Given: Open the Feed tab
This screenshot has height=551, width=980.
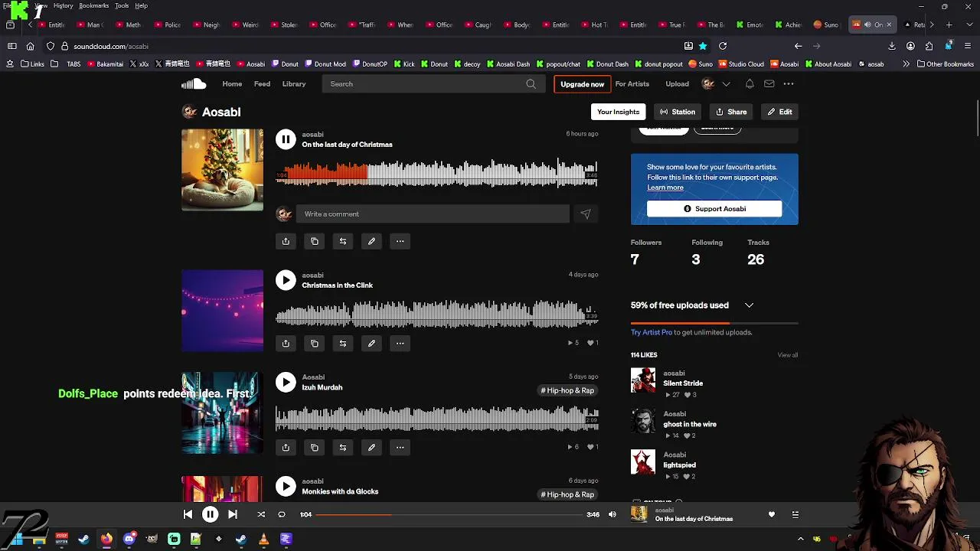Looking at the screenshot, I should [x=262, y=84].
